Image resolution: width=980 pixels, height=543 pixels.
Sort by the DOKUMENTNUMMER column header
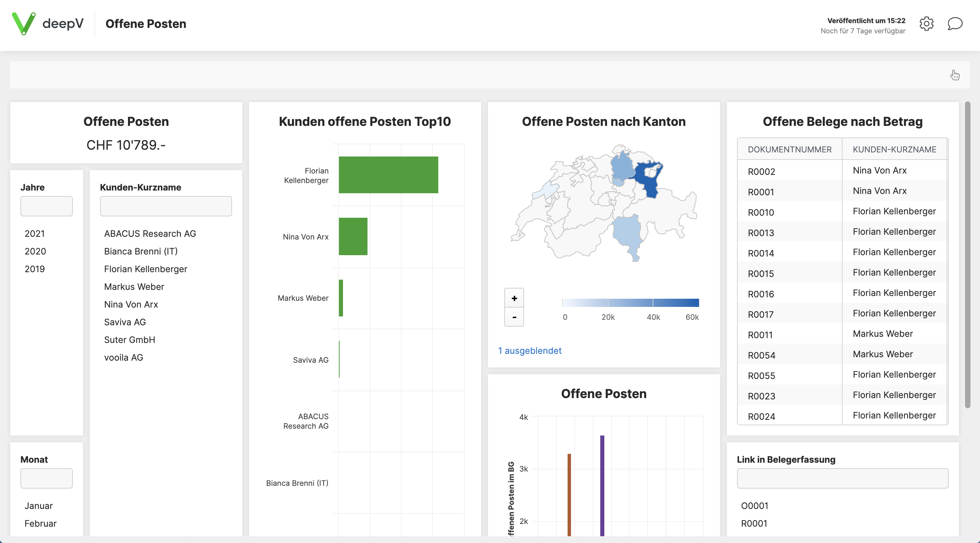pos(789,149)
